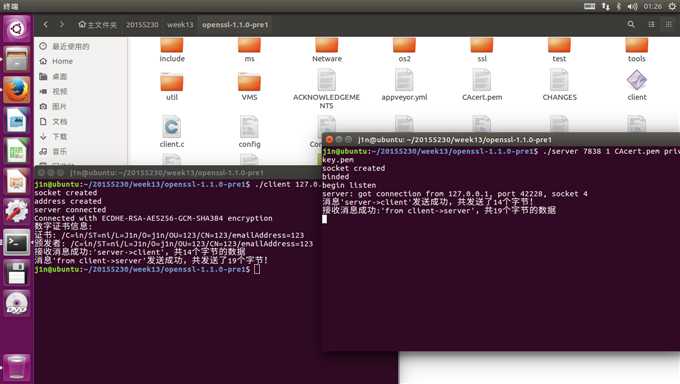Close the server terminal window
The height and width of the screenshot is (384, 680).
click(329, 139)
